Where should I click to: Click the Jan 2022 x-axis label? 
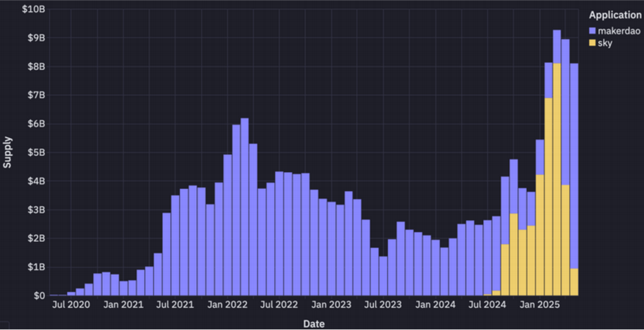pos(228,305)
